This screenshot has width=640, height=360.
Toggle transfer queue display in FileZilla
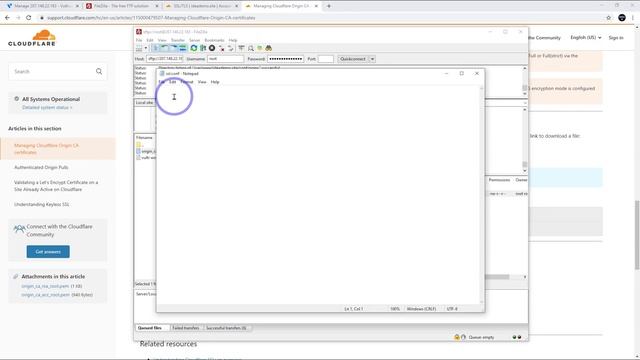click(182, 48)
